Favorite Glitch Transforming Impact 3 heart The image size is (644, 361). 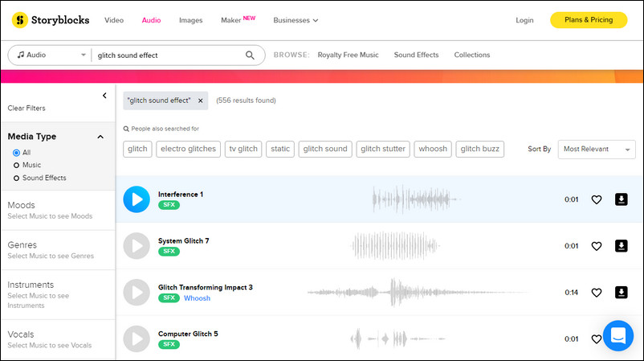[x=597, y=293]
